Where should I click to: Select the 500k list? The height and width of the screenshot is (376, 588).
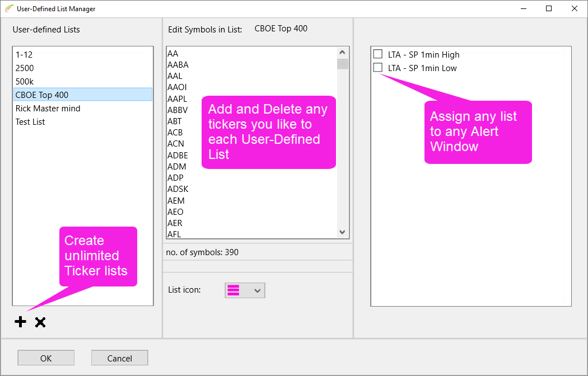click(x=83, y=82)
